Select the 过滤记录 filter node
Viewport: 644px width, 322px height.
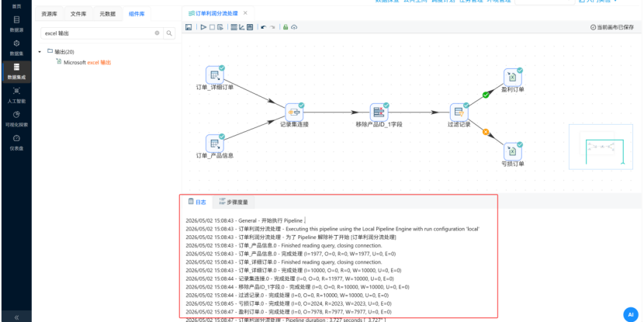tap(459, 112)
